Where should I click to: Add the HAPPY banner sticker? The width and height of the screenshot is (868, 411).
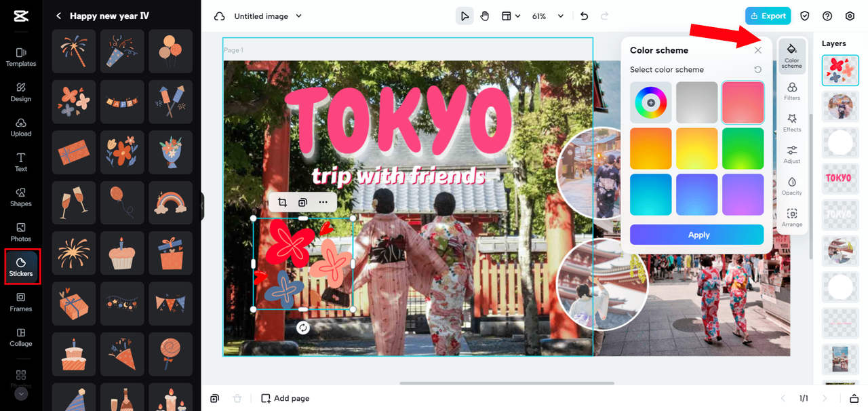tap(122, 102)
